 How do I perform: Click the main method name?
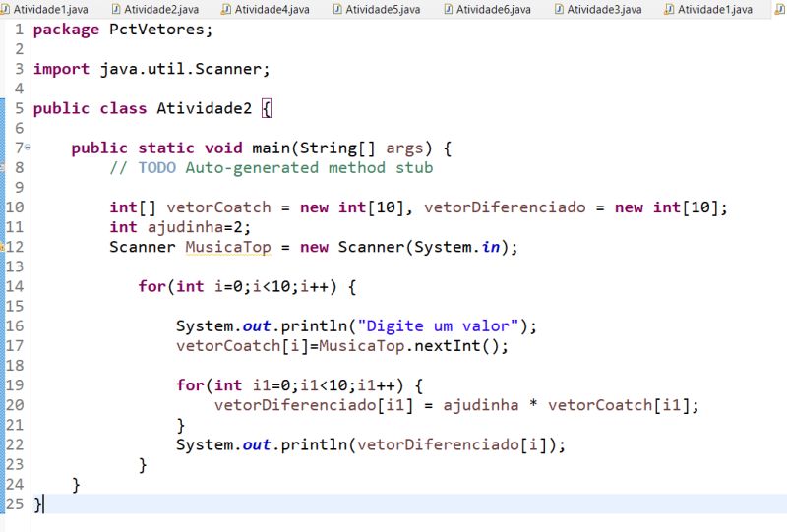point(272,148)
